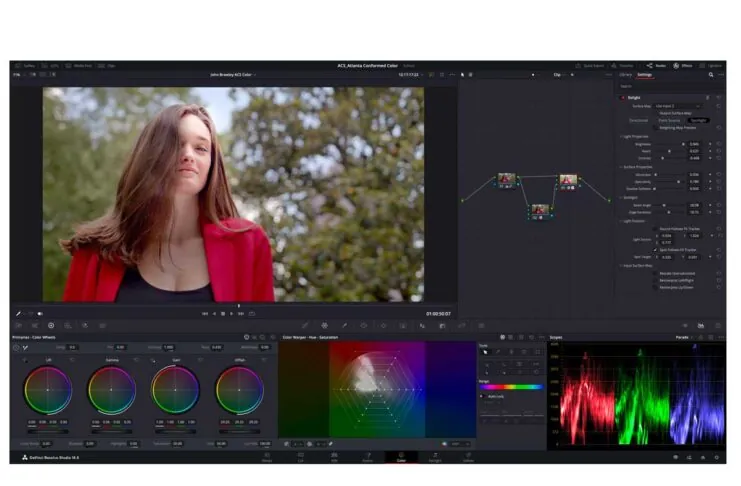Toggle Spot Follows FX Tracker checkbox
The image size is (741, 486).
657,249
